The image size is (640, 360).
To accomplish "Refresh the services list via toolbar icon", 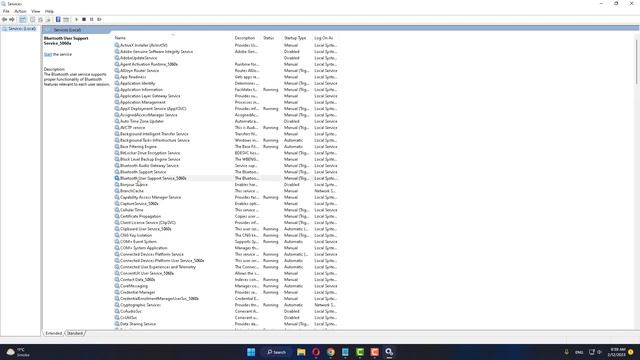I will [40, 20].
